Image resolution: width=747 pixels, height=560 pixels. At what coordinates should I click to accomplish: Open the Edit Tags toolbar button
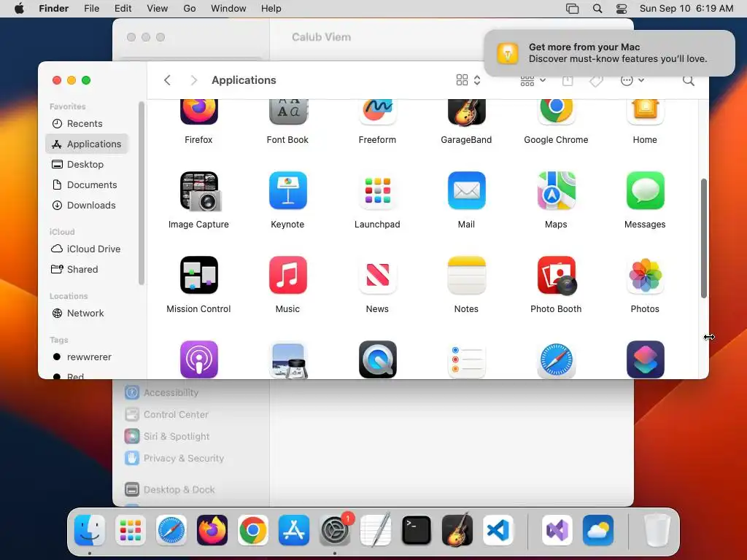(x=596, y=80)
